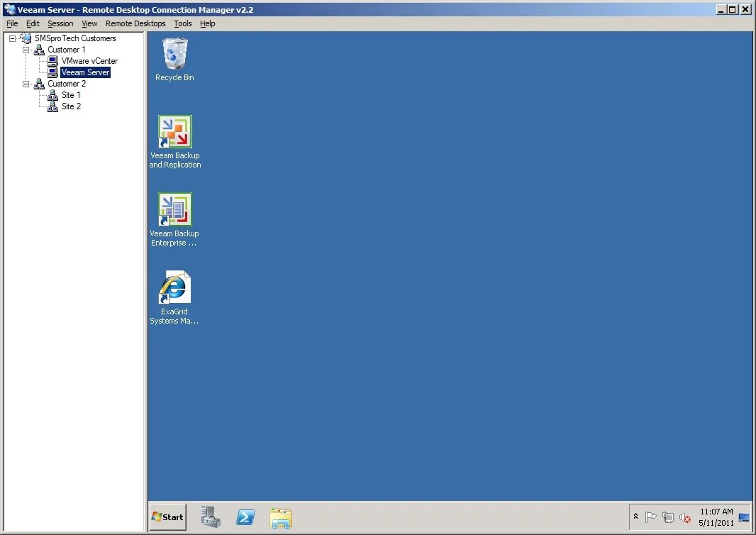This screenshot has height=535, width=756.
Task: Click the network tray icon
Action: point(668,517)
